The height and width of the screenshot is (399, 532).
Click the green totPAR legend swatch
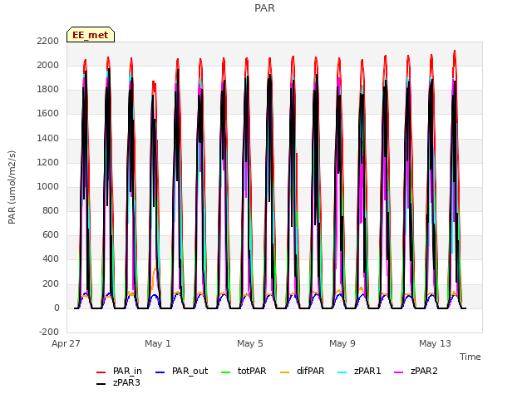coord(225,372)
